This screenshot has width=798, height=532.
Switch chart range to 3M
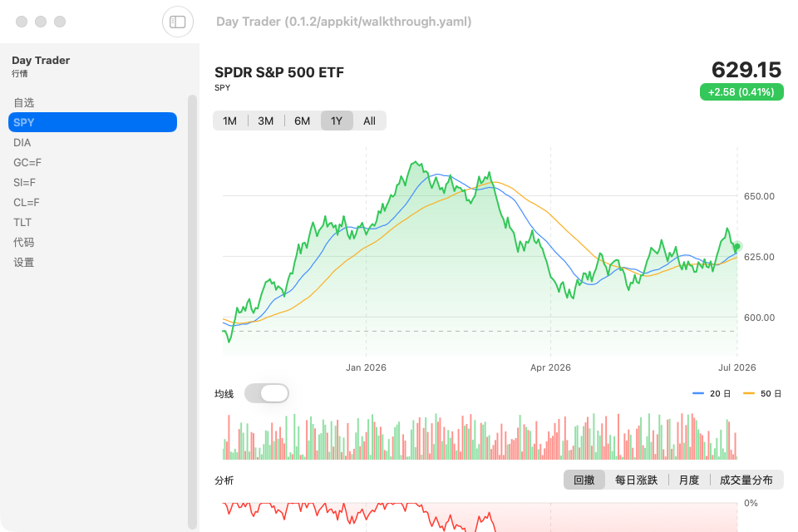tap(266, 121)
